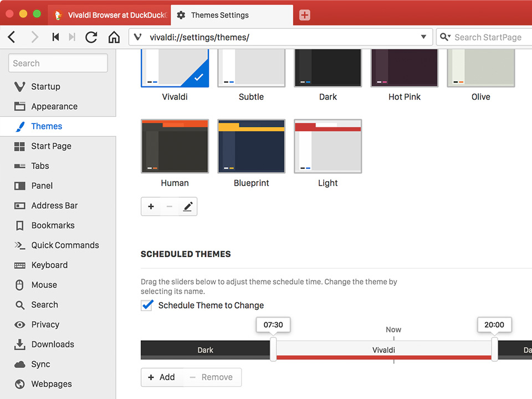Click the Tabs settings icon
This screenshot has height=399, width=532.
(20, 166)
